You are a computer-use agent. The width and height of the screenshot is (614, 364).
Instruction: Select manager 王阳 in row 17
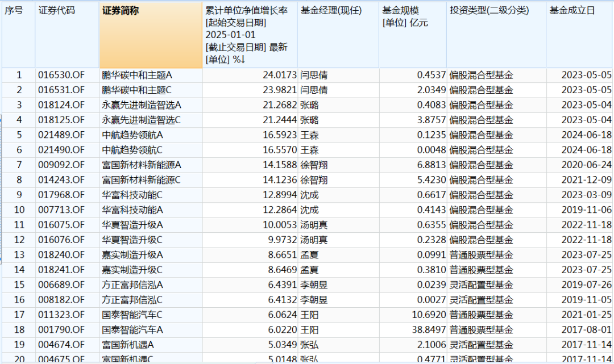tap(309, 315)
